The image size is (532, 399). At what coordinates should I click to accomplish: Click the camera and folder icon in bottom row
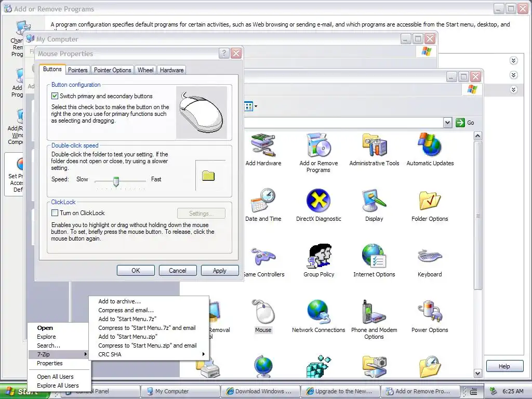(x=375, y=366)
